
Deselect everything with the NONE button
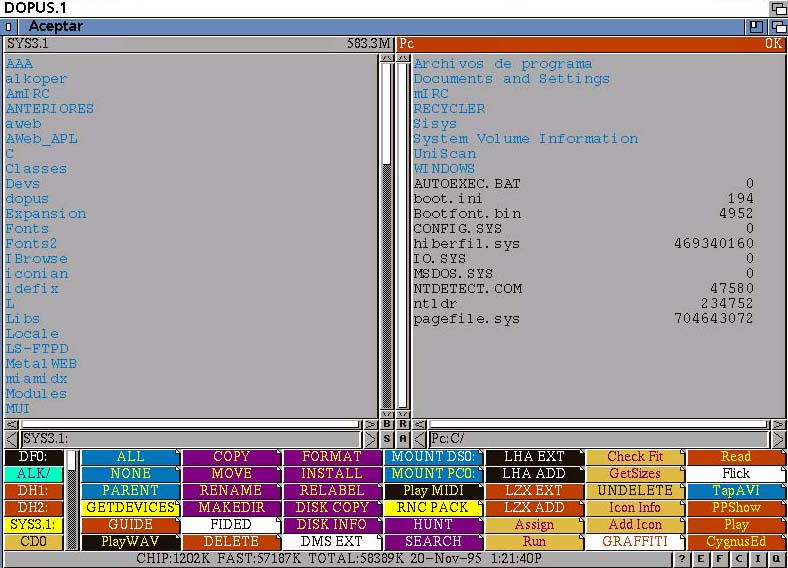pyautogui.click(x=130, y=474)
